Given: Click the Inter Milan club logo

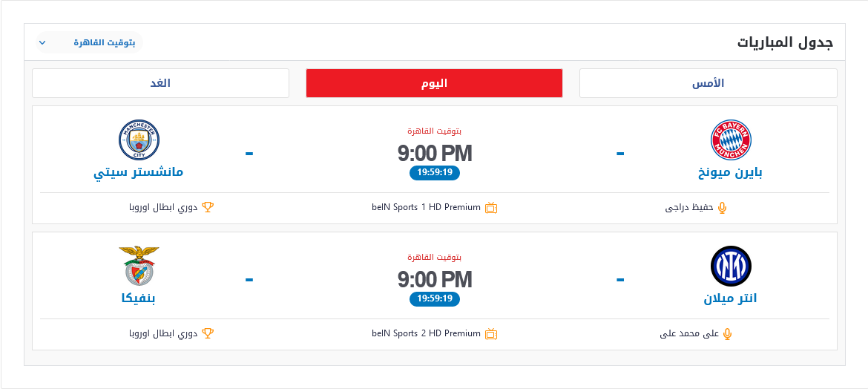Looking at the screenshot, I should tap(731, 266).
